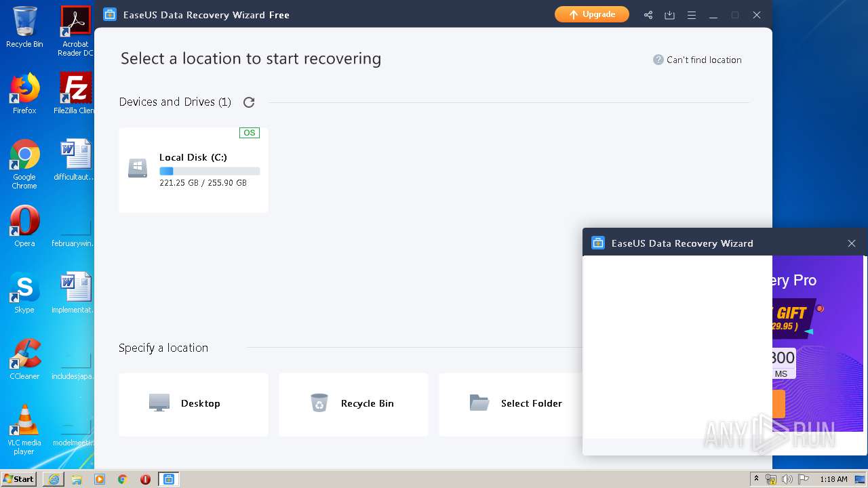Open VLC media player desktop shortcut

(x=24, y=430)
